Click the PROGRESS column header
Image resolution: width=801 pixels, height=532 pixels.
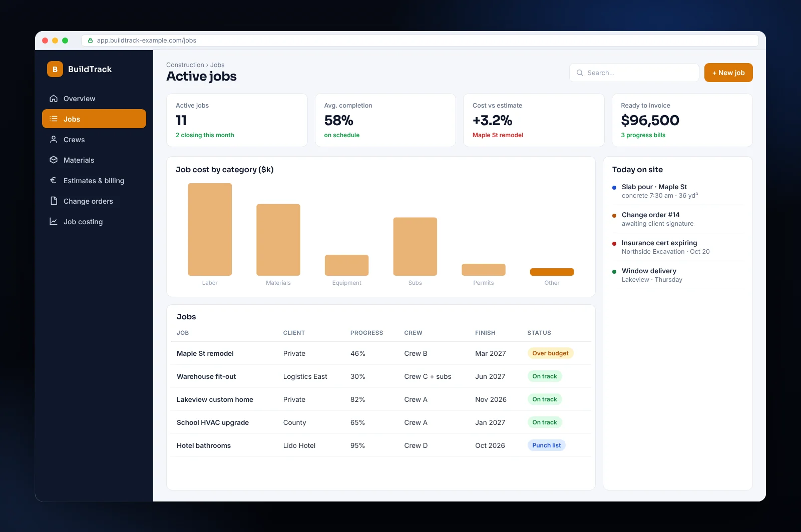coord(366,333)
